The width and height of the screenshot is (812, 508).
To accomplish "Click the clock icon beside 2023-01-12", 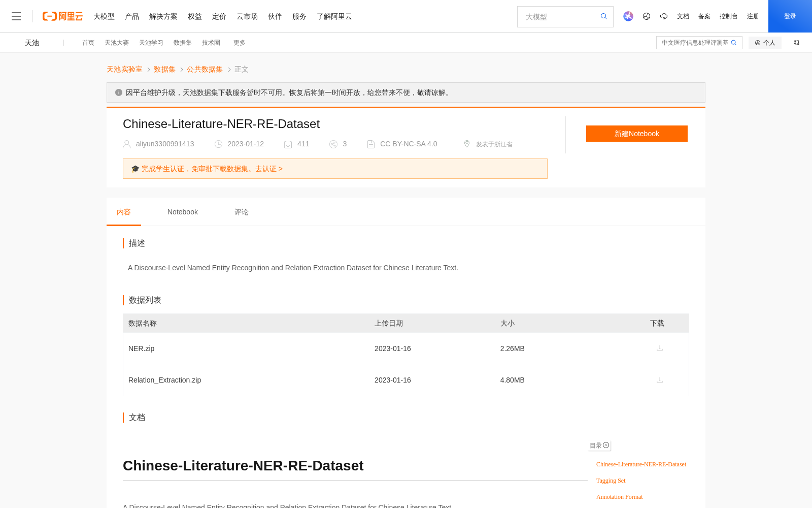I will coord(218,144).
